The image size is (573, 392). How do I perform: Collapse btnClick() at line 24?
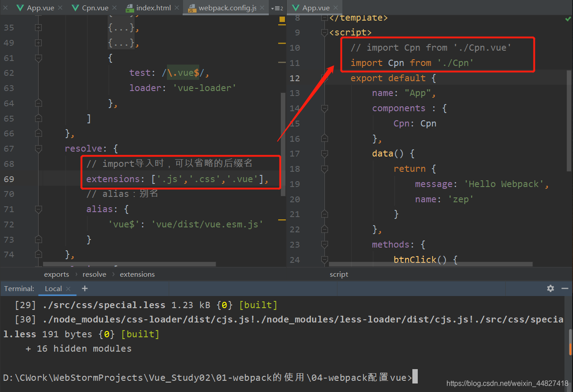[x=325, y=259]
